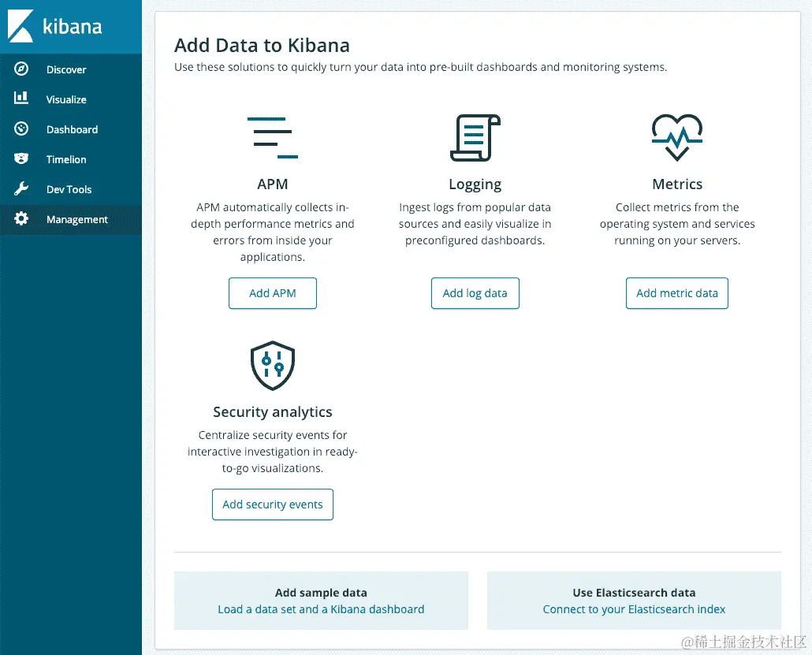Viewport: 812px width, 655px height.
Task: Click the Visualize bar chart icon
Action: pos(21,98)
